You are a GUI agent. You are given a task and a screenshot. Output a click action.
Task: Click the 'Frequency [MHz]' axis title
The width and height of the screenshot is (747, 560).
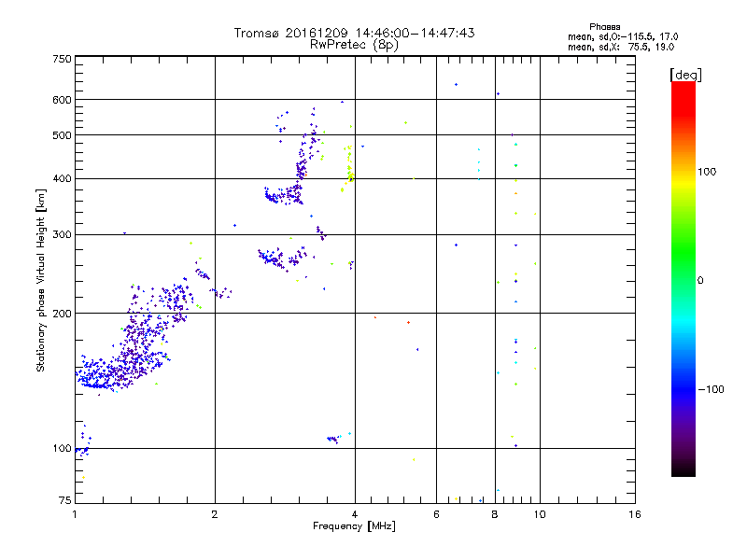(354, 526)
